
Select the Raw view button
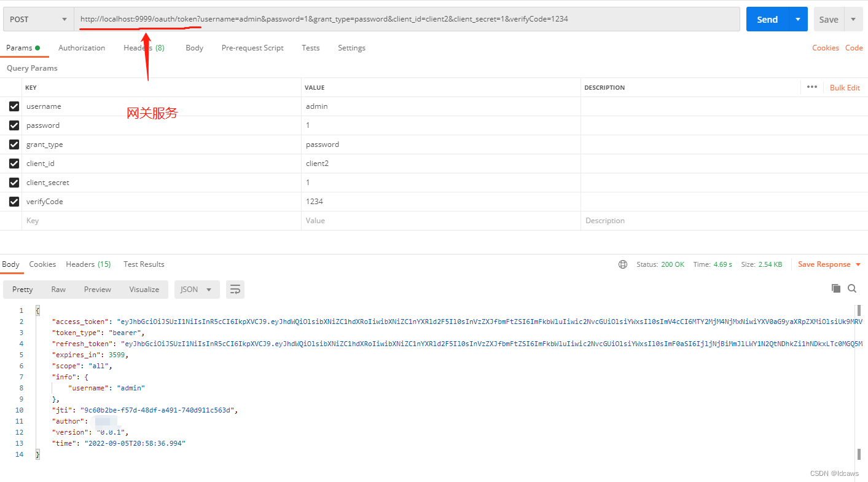click(58, 290)
